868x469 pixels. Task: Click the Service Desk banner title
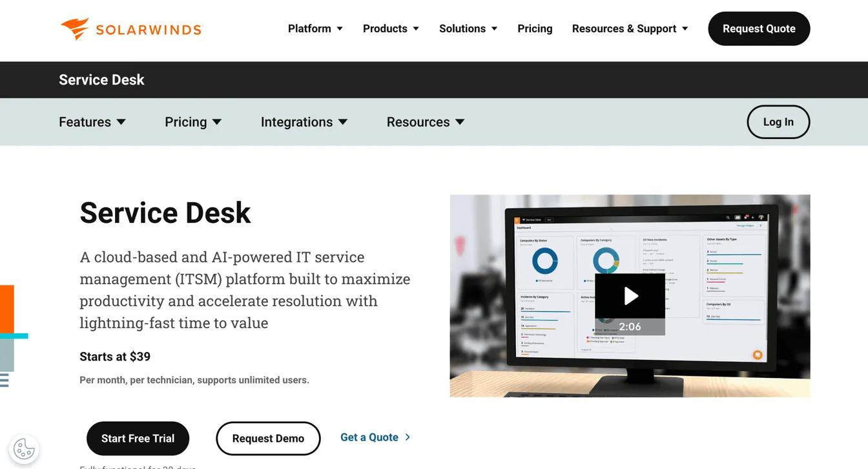[x=101, y=80]
